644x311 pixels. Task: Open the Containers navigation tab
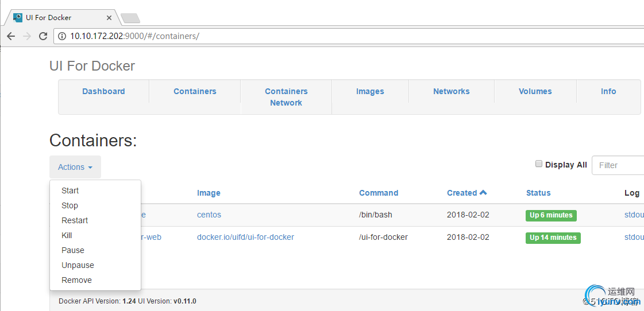click(x=195, y=91)
